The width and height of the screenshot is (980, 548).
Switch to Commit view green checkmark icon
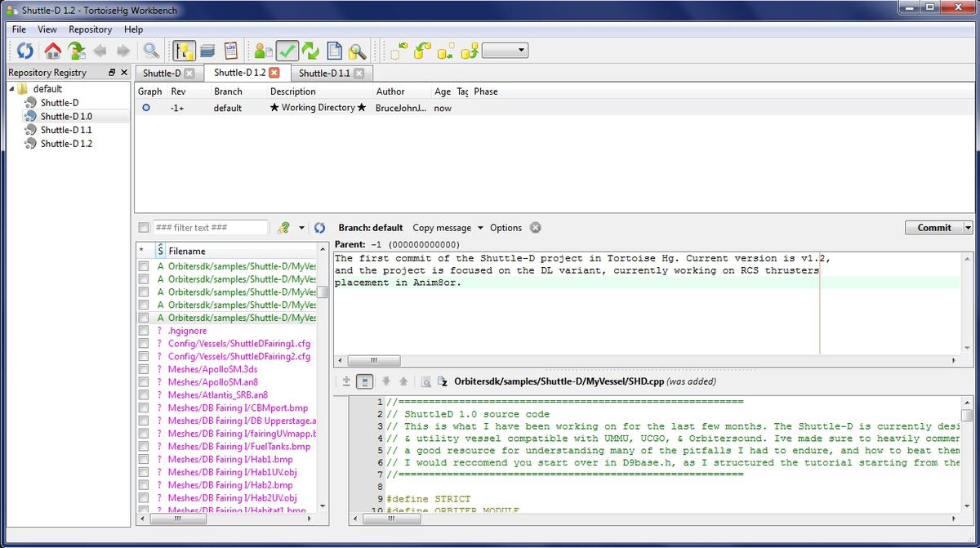[287, 51]
